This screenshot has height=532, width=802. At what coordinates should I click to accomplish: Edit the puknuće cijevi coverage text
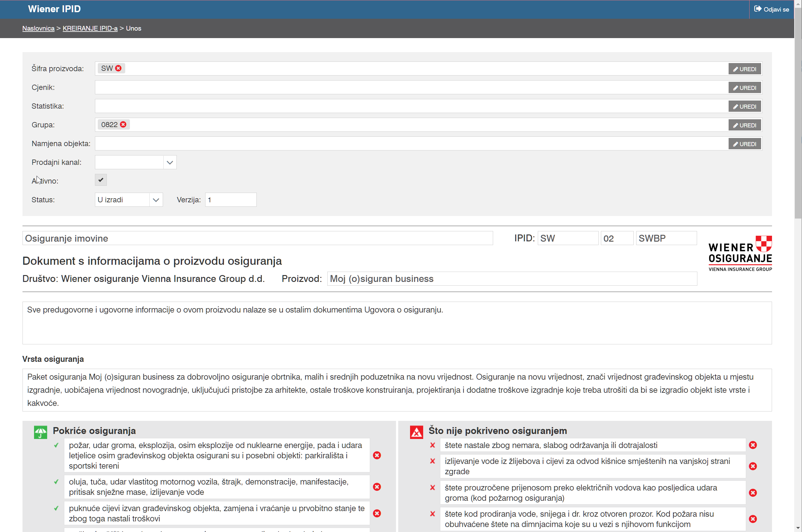pyautogui.click(x=217, y=513)
